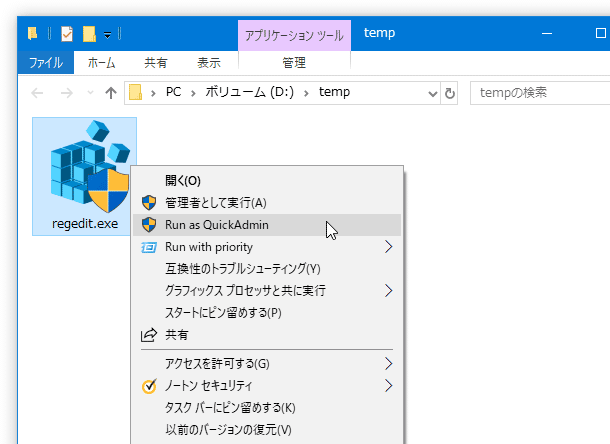Click the Run with priority icon

pyautogui.click(x=149, y=247)
